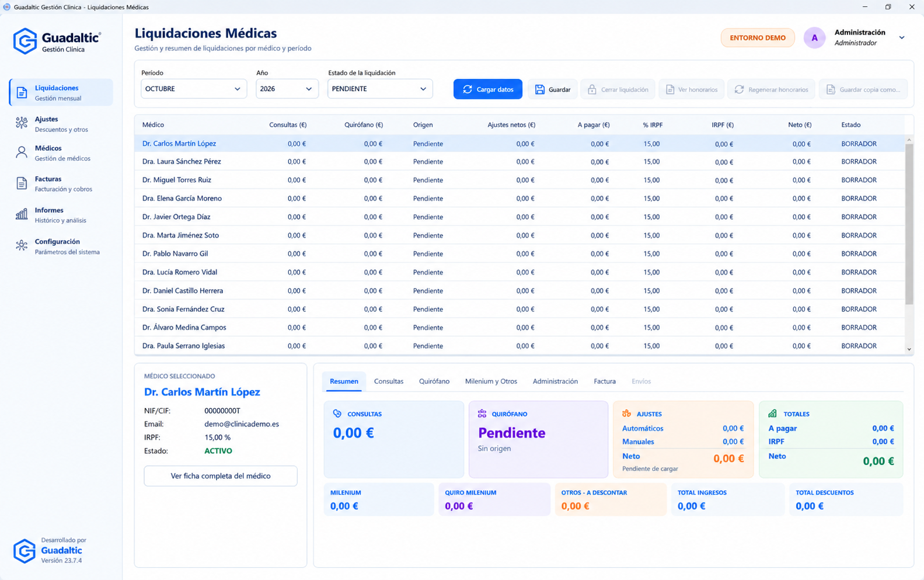Expand the Año dropdown showing 2026
The width and height of the screenshot is (924, 580).
pos(287,89)
